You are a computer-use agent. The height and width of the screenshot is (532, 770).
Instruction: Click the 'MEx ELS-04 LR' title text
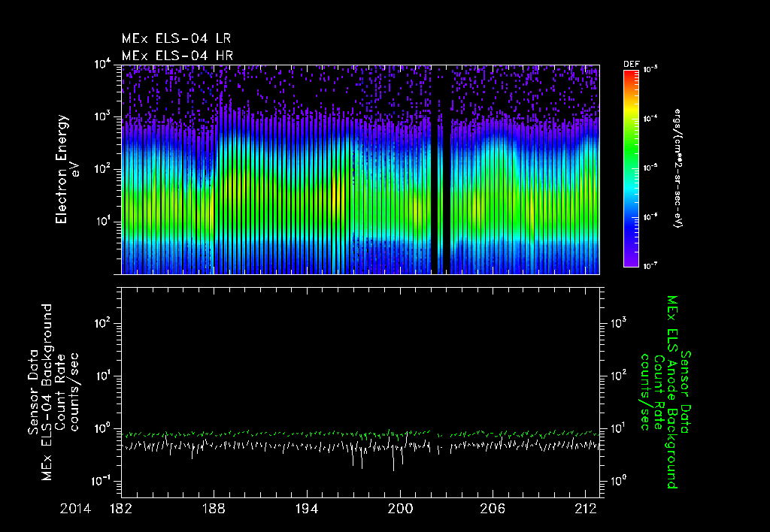tap(176, 38)
